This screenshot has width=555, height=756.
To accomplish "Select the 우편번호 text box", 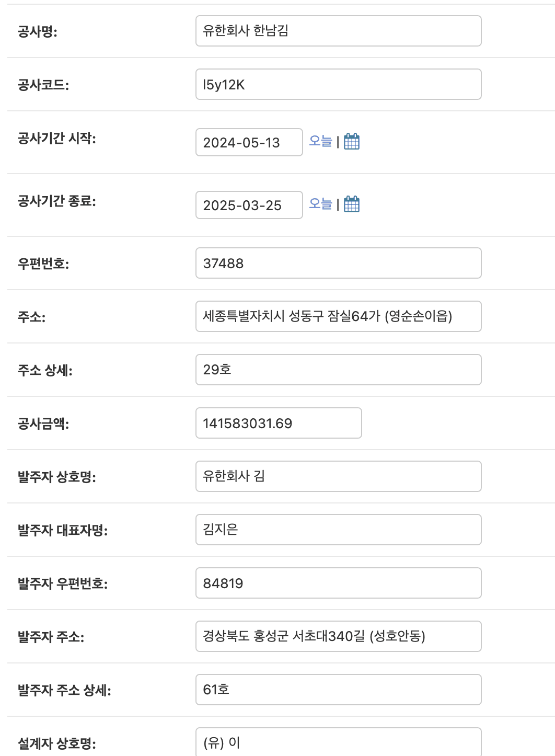I will (338, 263).
